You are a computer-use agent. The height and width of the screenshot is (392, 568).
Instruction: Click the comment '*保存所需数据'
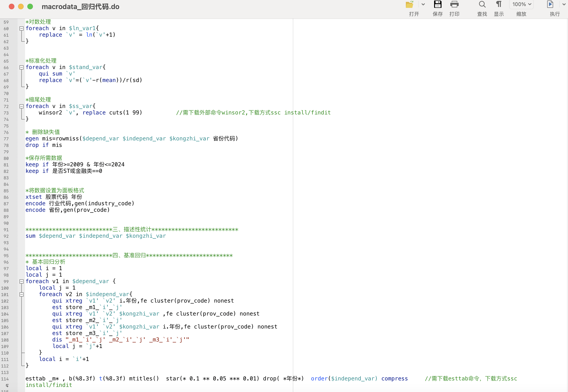44,158
